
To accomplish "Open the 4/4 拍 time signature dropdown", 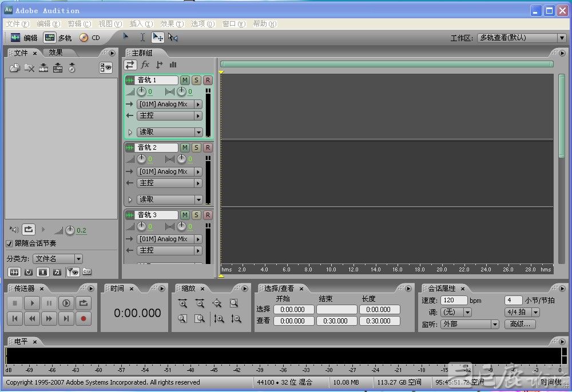I will point(522,312).
